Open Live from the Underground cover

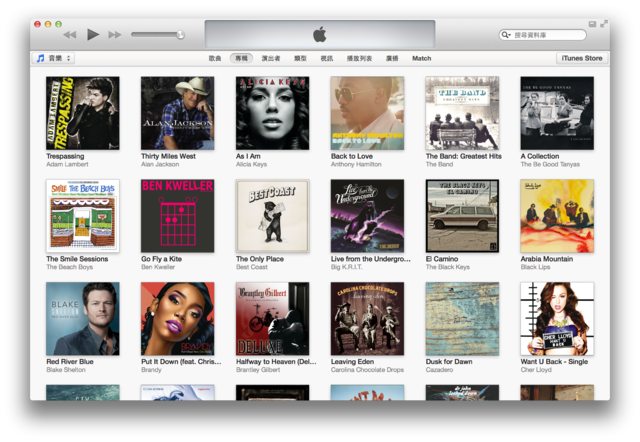367,216
